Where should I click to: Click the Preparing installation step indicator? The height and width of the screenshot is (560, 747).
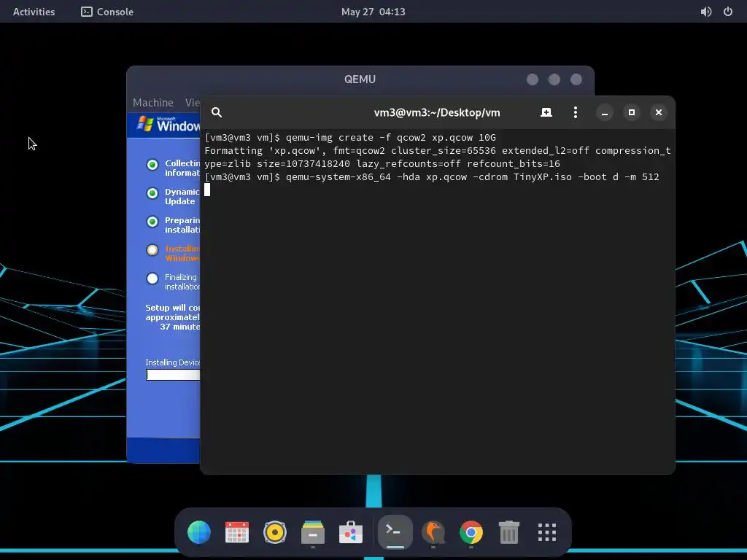click(152, 222)
